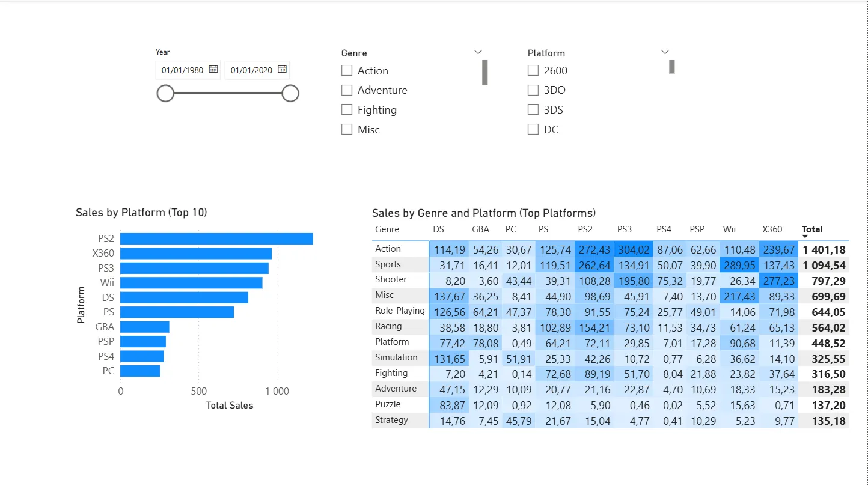This screenshot has width=868, height=486.
Task: Enable the 3DS platform filter
Action: (533, 109)
